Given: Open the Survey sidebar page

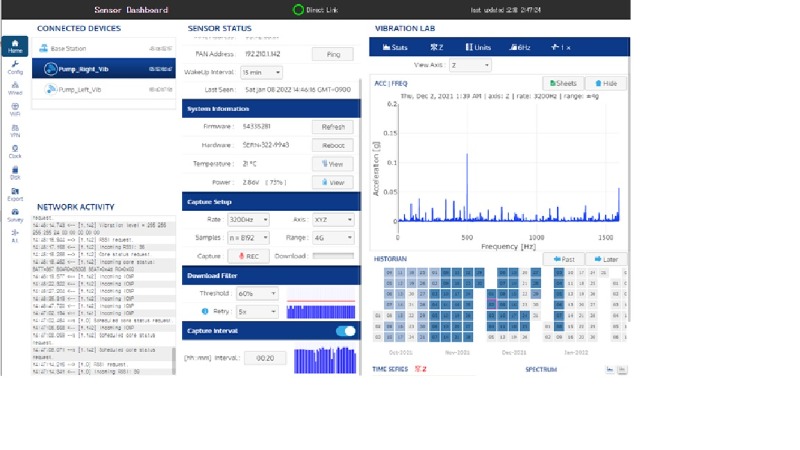Looking at the screenshot, I should click(x=15, y=215).
